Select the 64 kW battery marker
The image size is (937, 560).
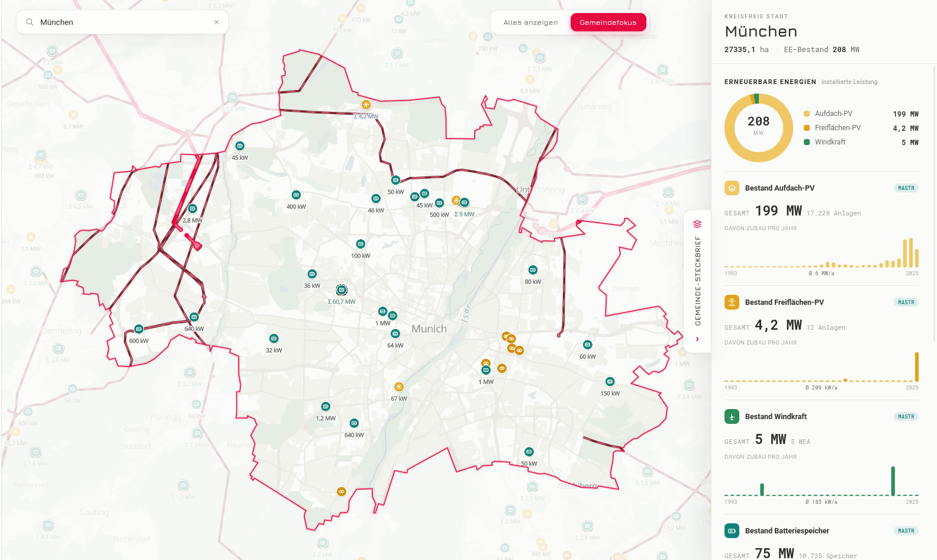tap(395, 334)
